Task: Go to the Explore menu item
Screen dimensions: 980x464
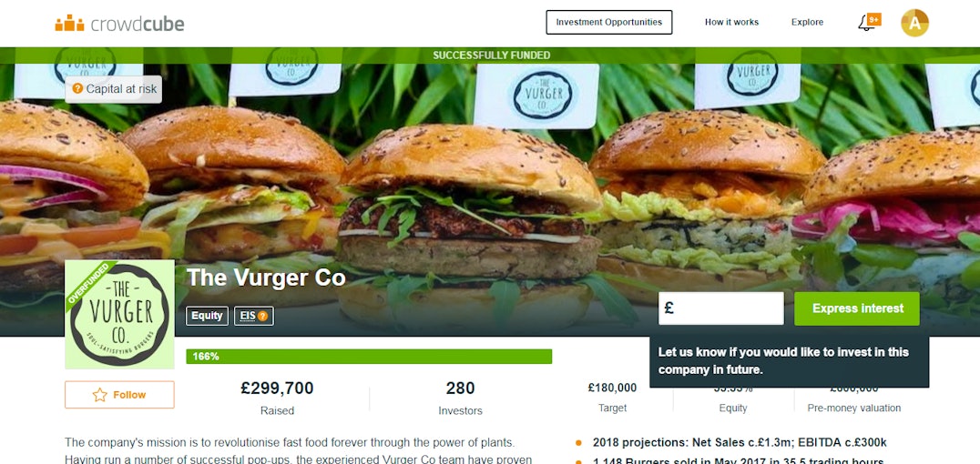Action: 807,22
